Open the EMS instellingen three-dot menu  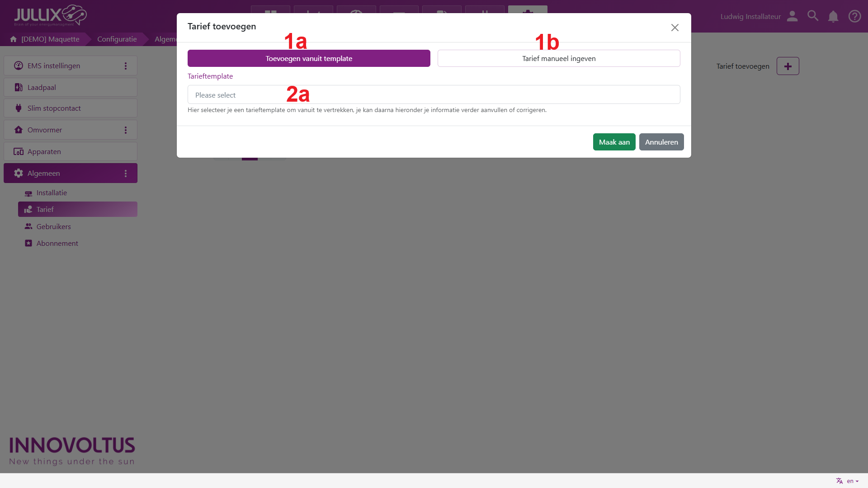(126, 66)
